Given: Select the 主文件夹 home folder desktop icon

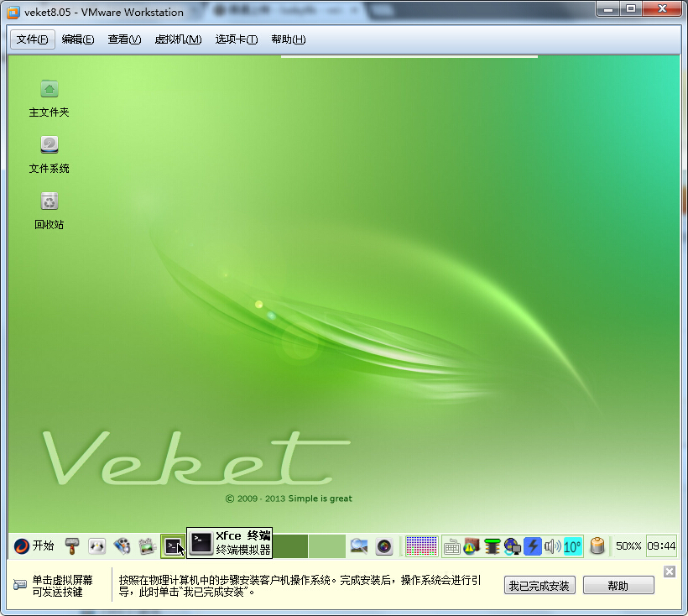Looking at the screenshot, I should (x=50, y=99).
